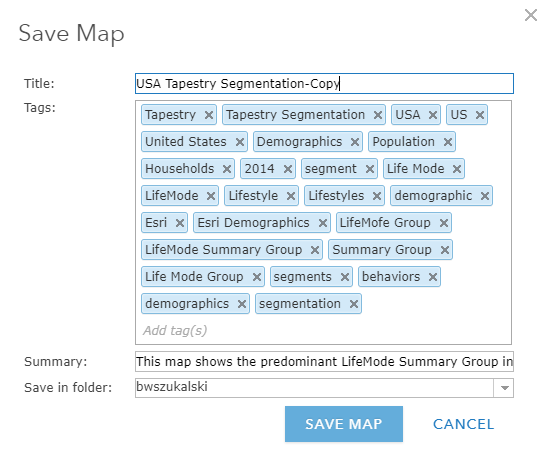Remove the Life Mode tag
The height and width of the screenshot is (450, 541).
pyautogui.click(x=457, y=169)
